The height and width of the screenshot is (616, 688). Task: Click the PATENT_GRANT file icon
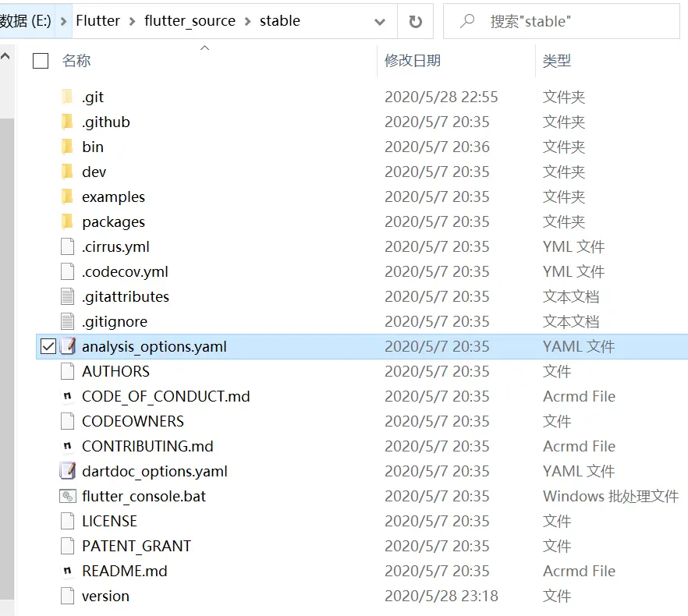pos(67,547)
